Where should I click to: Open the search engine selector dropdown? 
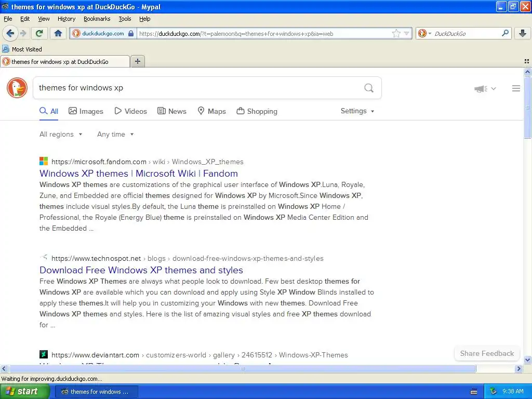[424, 33]
